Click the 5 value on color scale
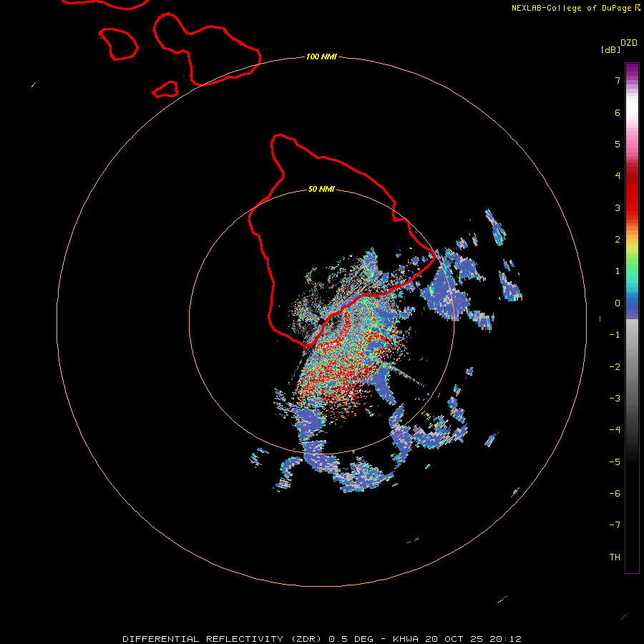The height and width of the screenshot is (644, 644). [x=618, y=144]
